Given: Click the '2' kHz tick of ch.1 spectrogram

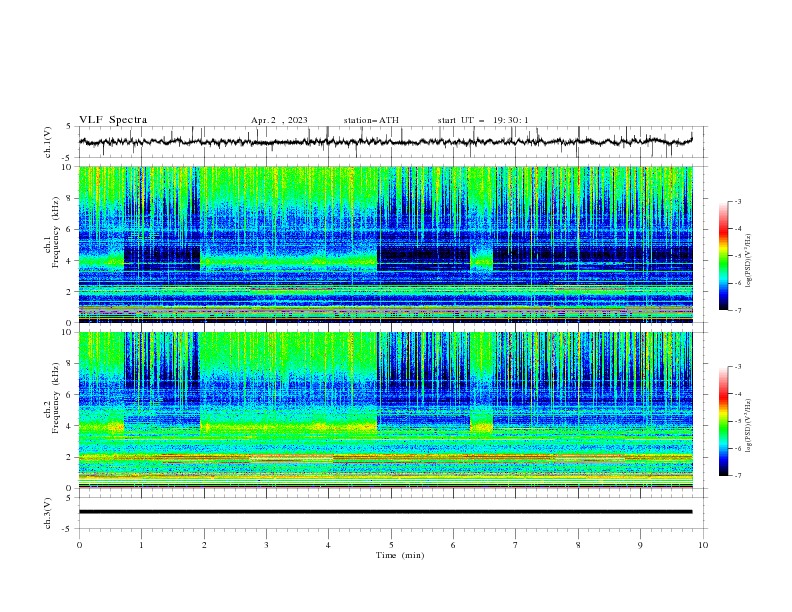Looking at the screenshot, I should [x=71, y=291].
